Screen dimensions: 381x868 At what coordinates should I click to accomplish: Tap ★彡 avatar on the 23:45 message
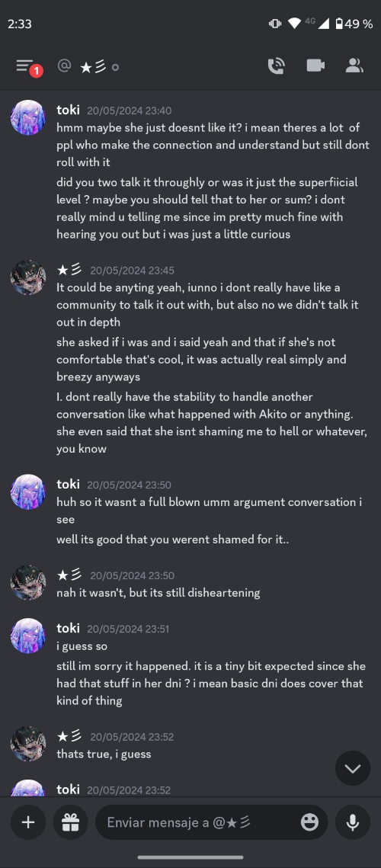click(27, 277)
